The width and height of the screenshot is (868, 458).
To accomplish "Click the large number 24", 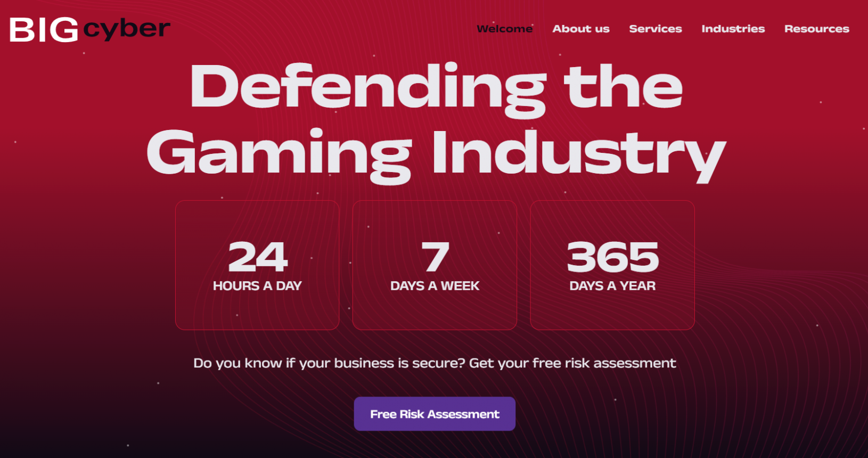I will [258, 257].
